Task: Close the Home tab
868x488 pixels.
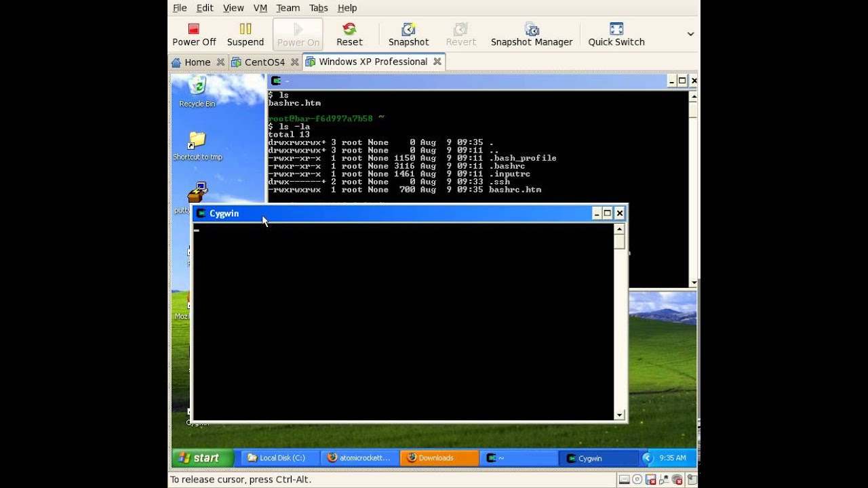Action: tap(220, 62)
